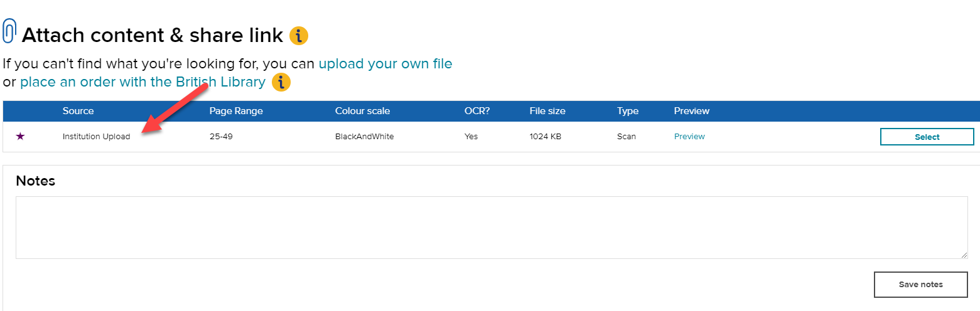Click the '25-49' page range cell

pos(221,137)
